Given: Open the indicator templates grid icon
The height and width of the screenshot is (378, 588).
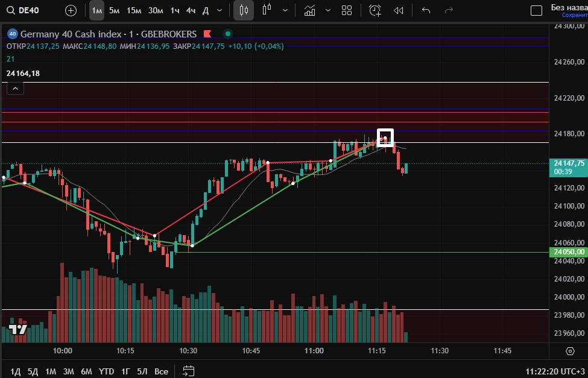Looking at the screenshot, I should coord(347,10).
